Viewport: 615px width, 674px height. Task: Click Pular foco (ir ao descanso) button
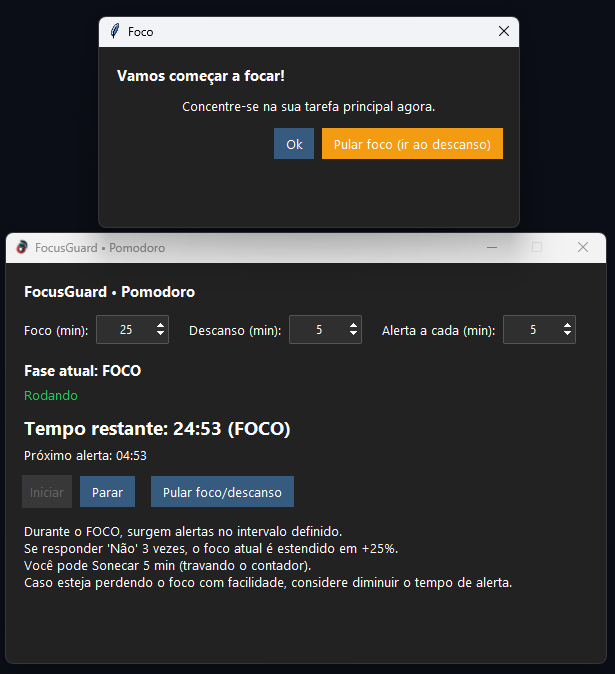tap(412, 144)
